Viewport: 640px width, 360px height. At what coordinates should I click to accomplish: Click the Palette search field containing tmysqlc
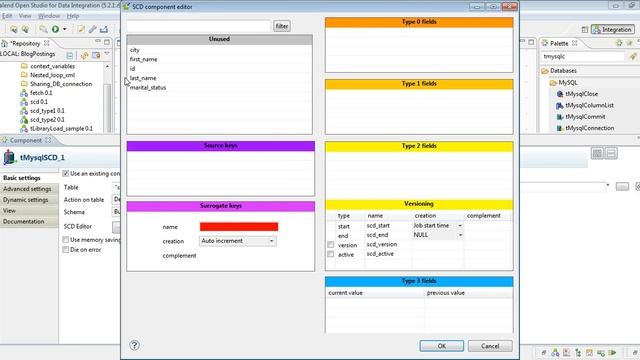584,57
